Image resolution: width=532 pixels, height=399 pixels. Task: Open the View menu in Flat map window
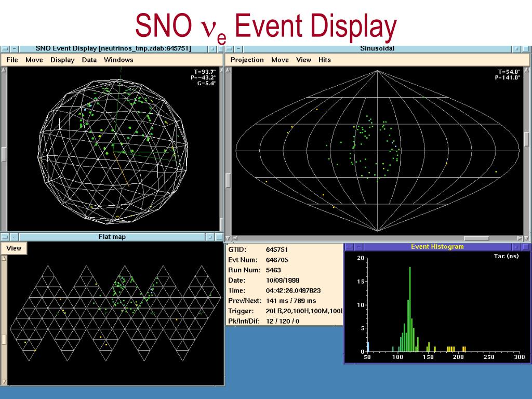[14, 248]
